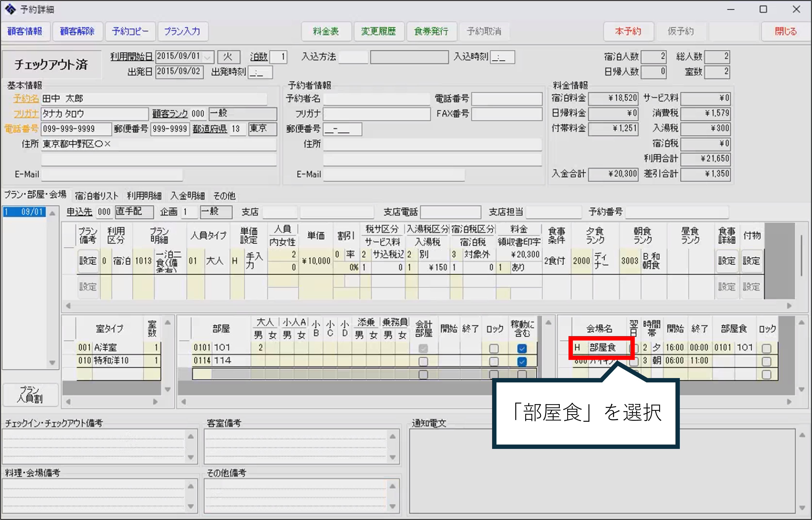Image resolution: width=812 pixels, height=520 pixels.
Task: Click left scroll arrow under plan grid
Action: [68, 306]
